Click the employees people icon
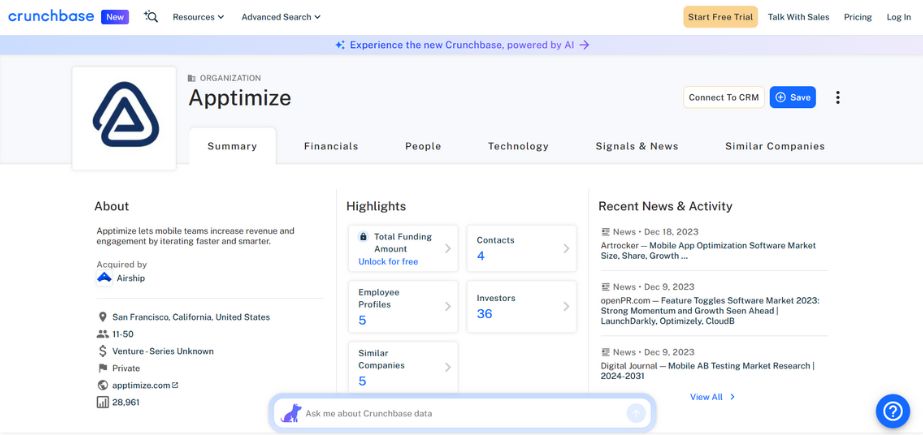Screen dimensions: 923x435 click(x=102, y=334)
